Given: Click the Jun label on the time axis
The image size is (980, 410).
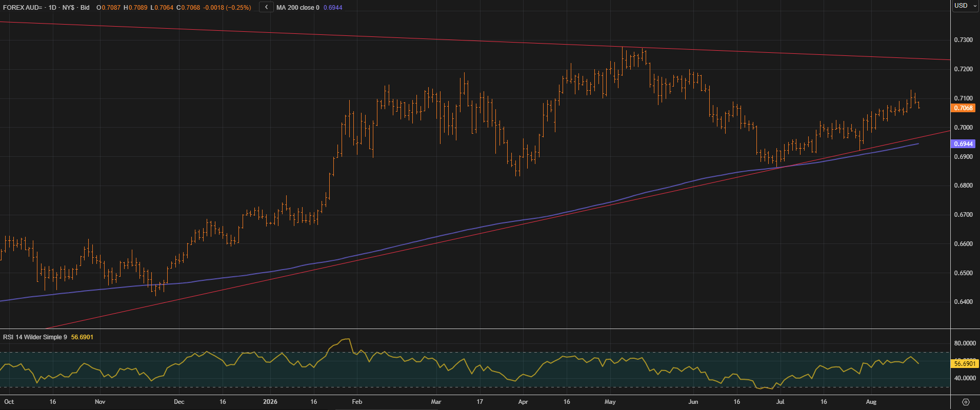Looking at the screenshot, I should point(693,402).
